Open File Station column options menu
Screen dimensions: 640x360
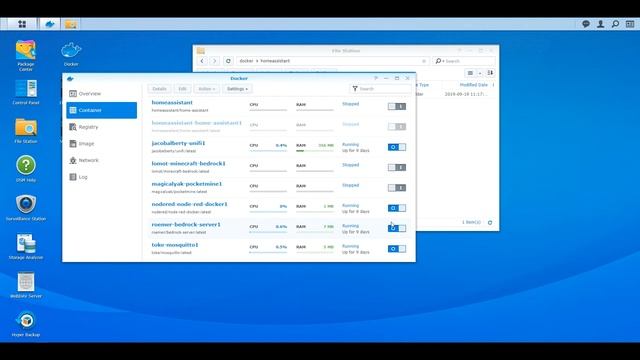coord(493,85)
